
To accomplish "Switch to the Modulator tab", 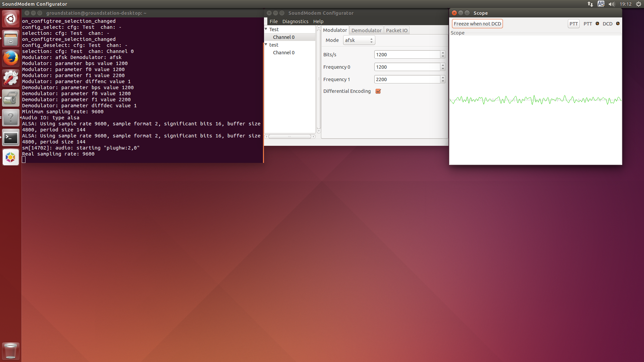I will [335, 30].
